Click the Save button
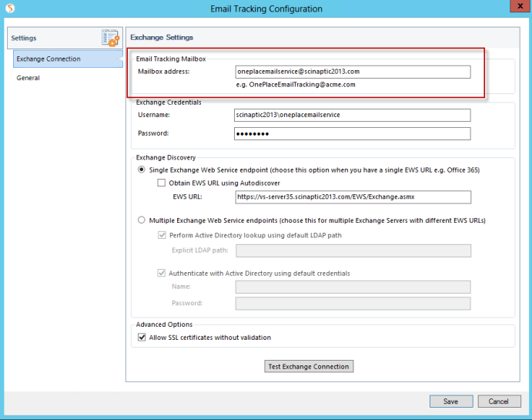 [451, 402]
